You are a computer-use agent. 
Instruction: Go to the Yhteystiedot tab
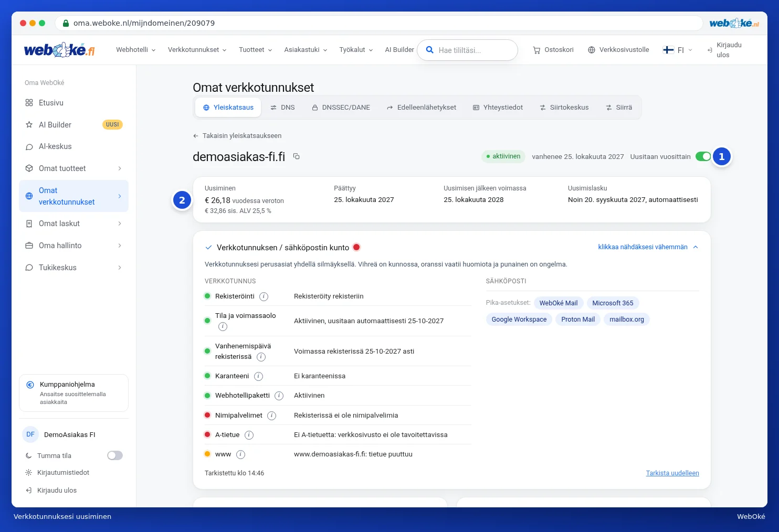(x=498, y=108)
